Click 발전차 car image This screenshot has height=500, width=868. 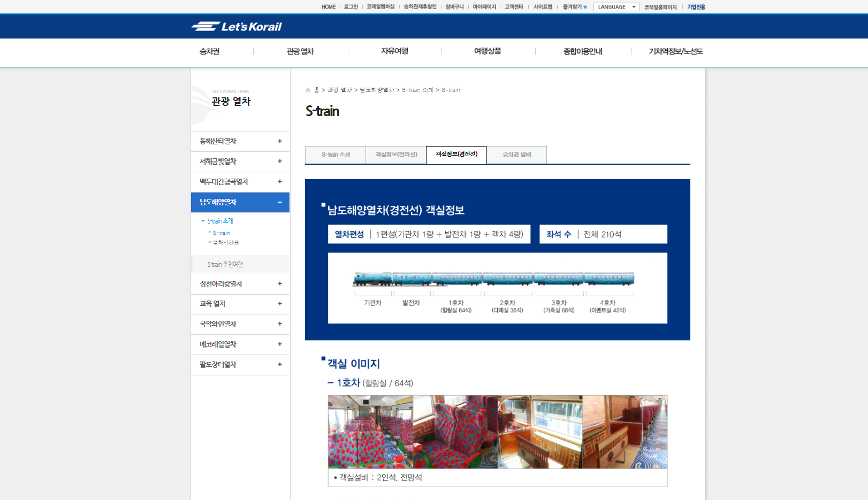click(x=412, y=279)
